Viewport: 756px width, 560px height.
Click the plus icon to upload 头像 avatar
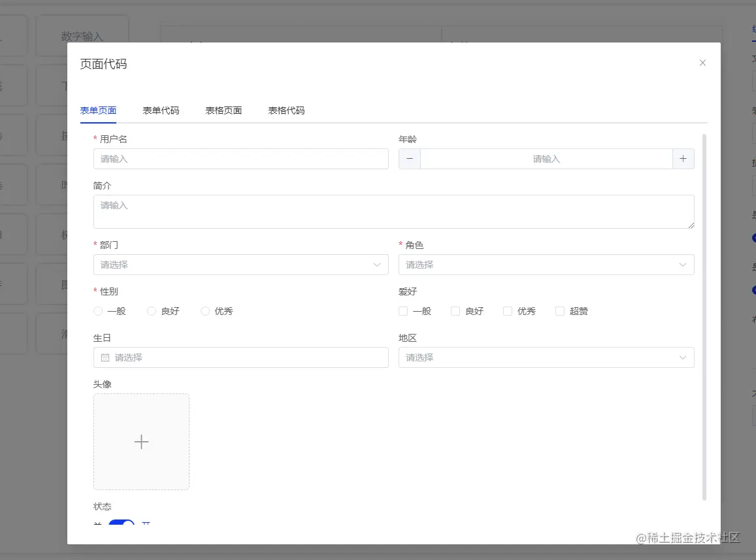pos(141,442)
